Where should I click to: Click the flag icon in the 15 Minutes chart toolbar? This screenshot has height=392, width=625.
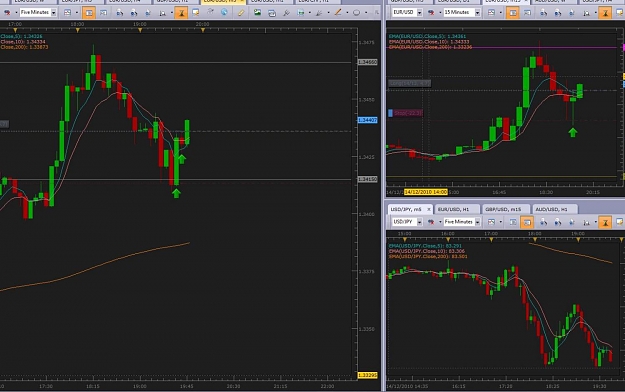tap(431, 13)
